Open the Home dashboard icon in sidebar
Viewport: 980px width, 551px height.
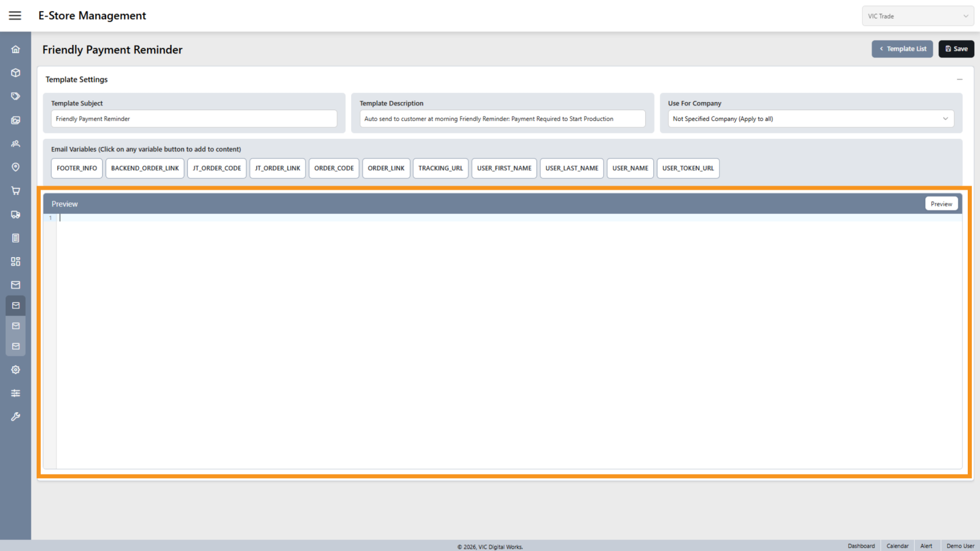coord(15,49)
